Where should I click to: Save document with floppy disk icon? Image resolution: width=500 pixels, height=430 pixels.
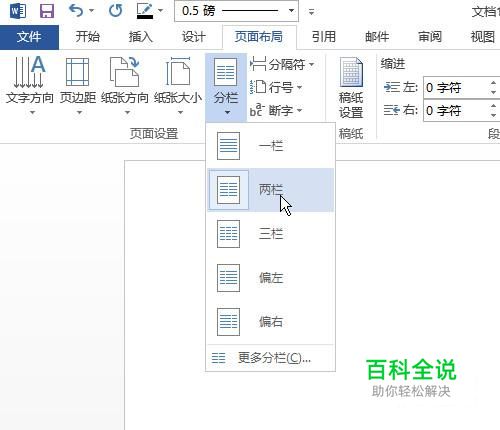(x=47, y=11)
